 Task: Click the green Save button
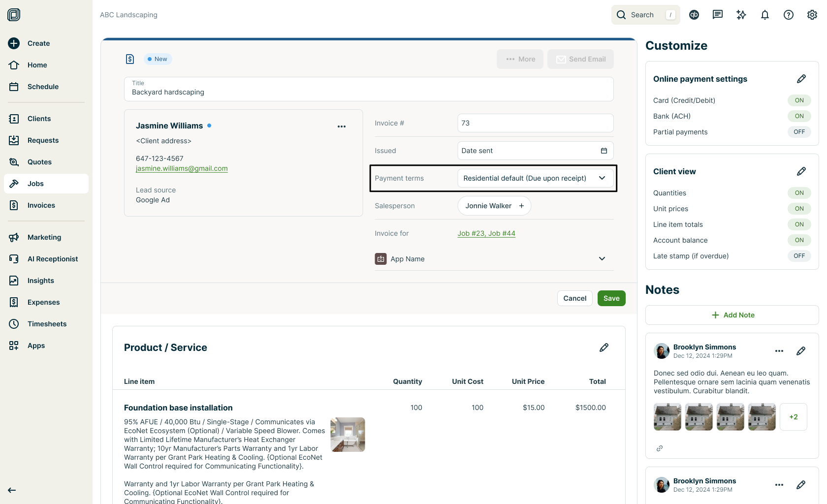pos(611,298)
